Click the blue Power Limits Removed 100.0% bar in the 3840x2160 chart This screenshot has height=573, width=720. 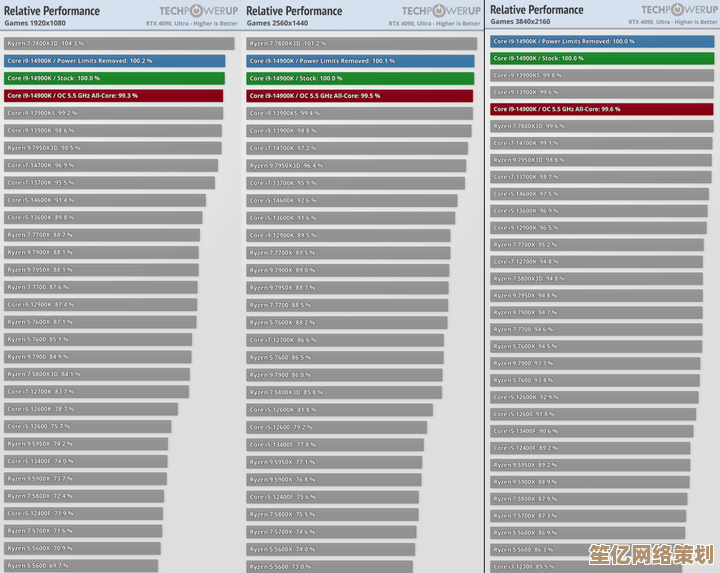[601, 41]
